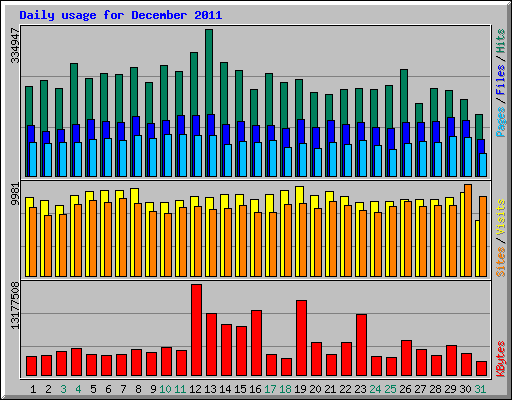This screenshot has width=512, height=400.
Task: Click the 13177508 KBytes axis value
Action: coord(15,305)
